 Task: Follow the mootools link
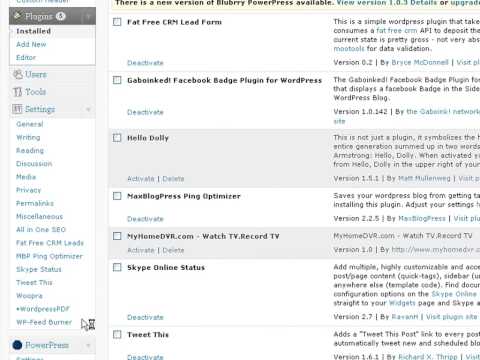[349, 49]
